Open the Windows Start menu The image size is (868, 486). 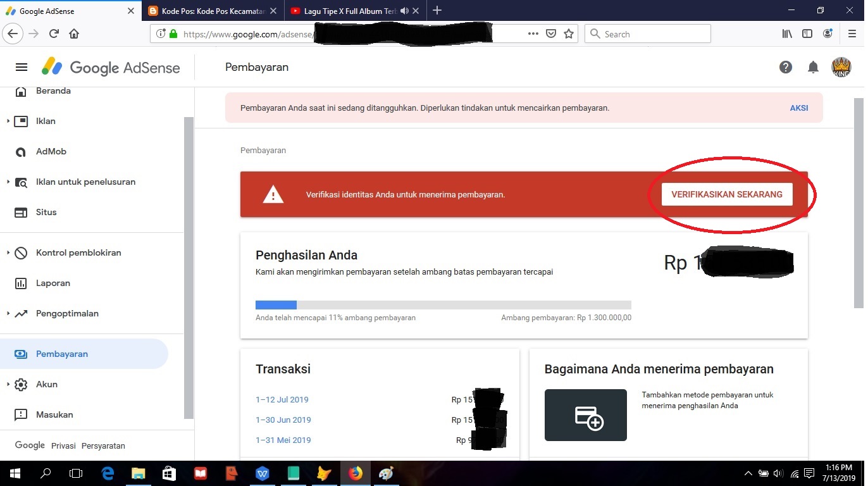(15, 473)
